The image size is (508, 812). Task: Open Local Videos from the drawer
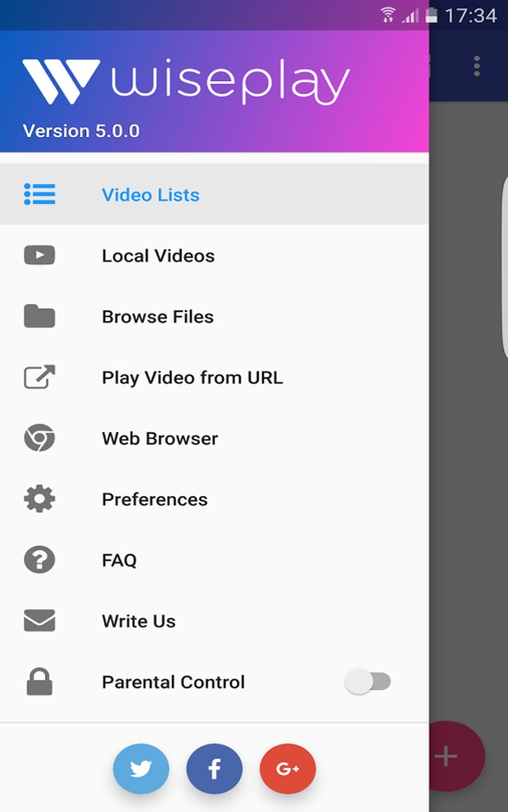(x=158, y=256)
